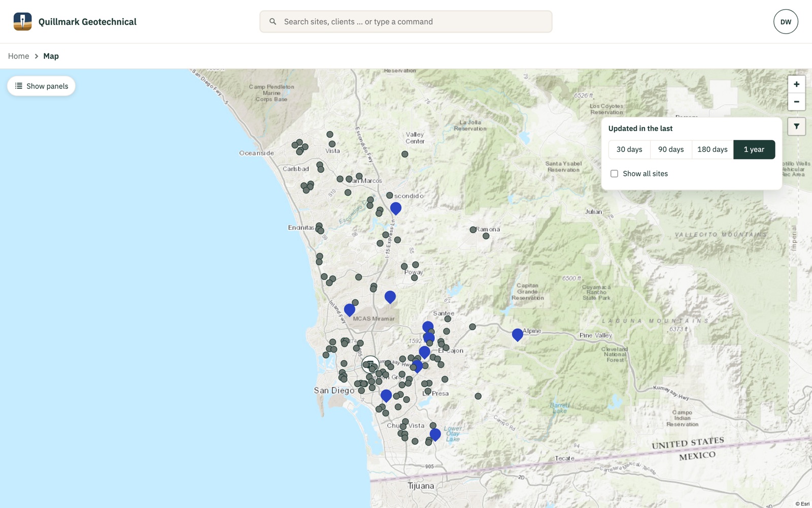The image size is (812, 508).
Task: Select the blue pin by Lower Otay Lake
Action: [x=435, y=434]
